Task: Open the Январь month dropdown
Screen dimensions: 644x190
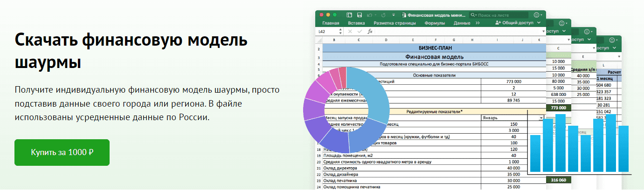Action: (541, 118)
